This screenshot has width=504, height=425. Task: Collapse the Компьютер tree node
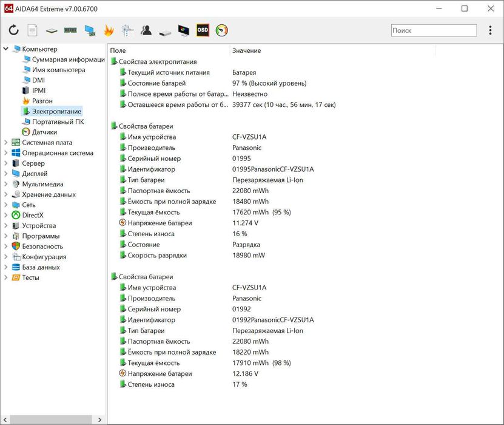[x=6, y=49]
